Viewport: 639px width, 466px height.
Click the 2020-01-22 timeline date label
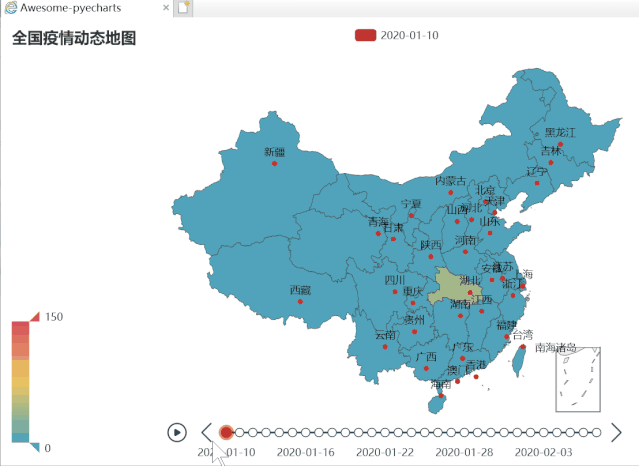coord(385,452)
